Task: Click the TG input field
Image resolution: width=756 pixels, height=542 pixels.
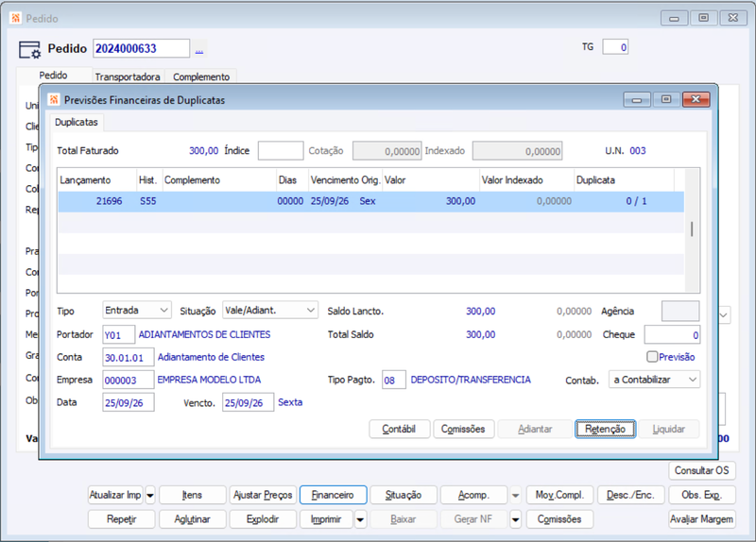Action: pyautogui.click(x=615, y=47)
